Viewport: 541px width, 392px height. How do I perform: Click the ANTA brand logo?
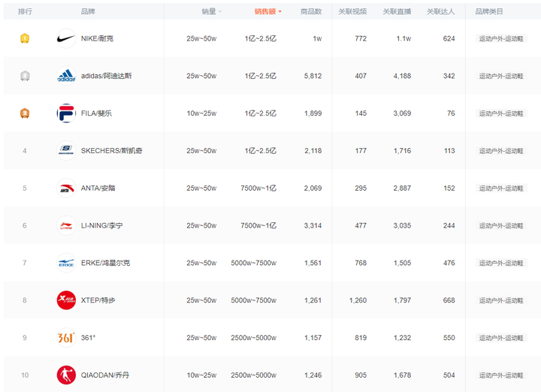click(x=66, y=188)
